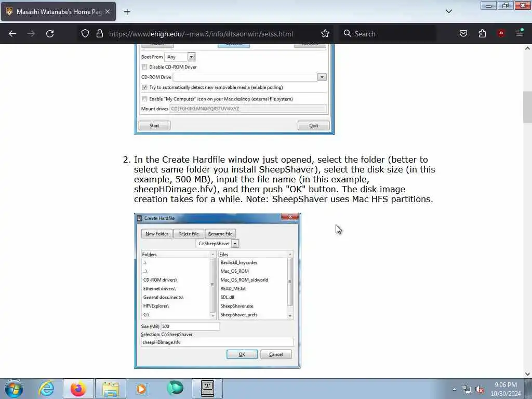Toggle Enable My Computer icon checkbox

[x=145, y=99]
